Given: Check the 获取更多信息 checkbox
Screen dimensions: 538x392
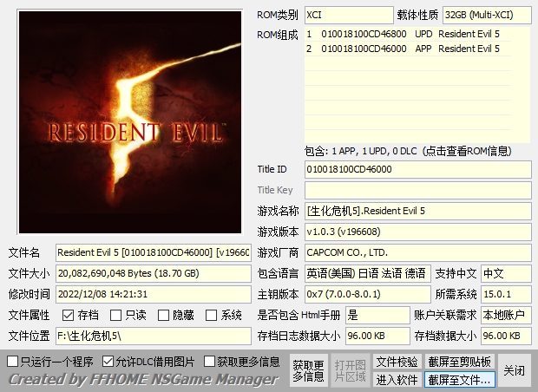Looking at the screenshot, I should pyautogui.click(x=210, y=361).
